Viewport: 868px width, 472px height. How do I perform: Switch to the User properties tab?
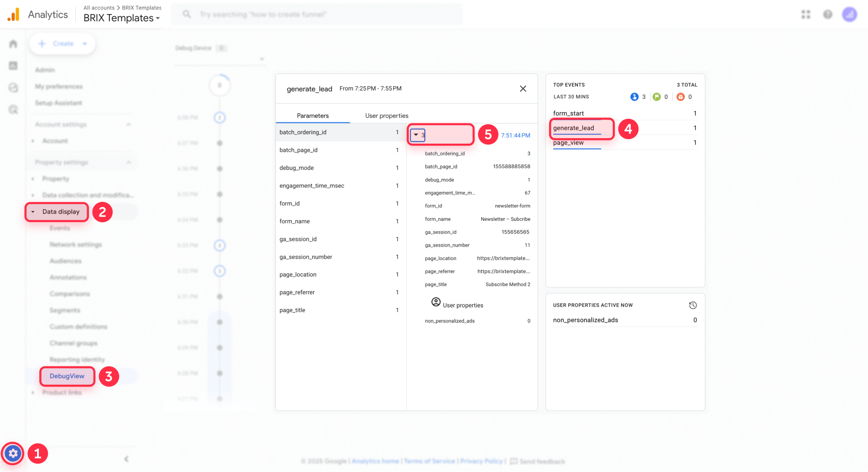pos(385,116)
